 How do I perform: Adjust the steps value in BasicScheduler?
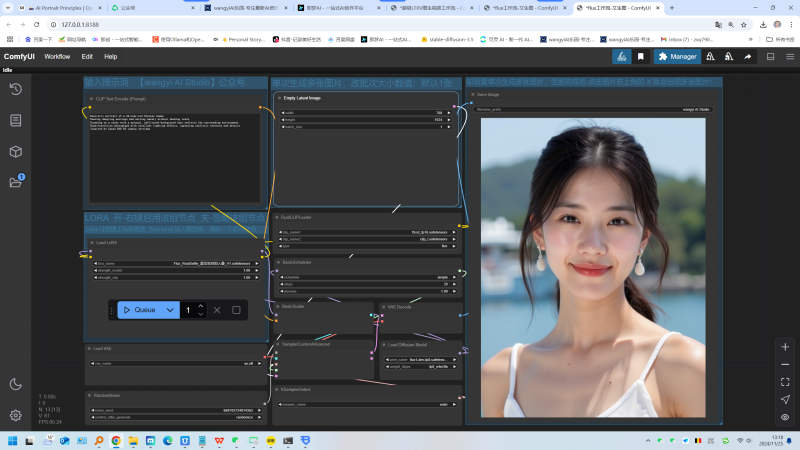tap(366, 284)
